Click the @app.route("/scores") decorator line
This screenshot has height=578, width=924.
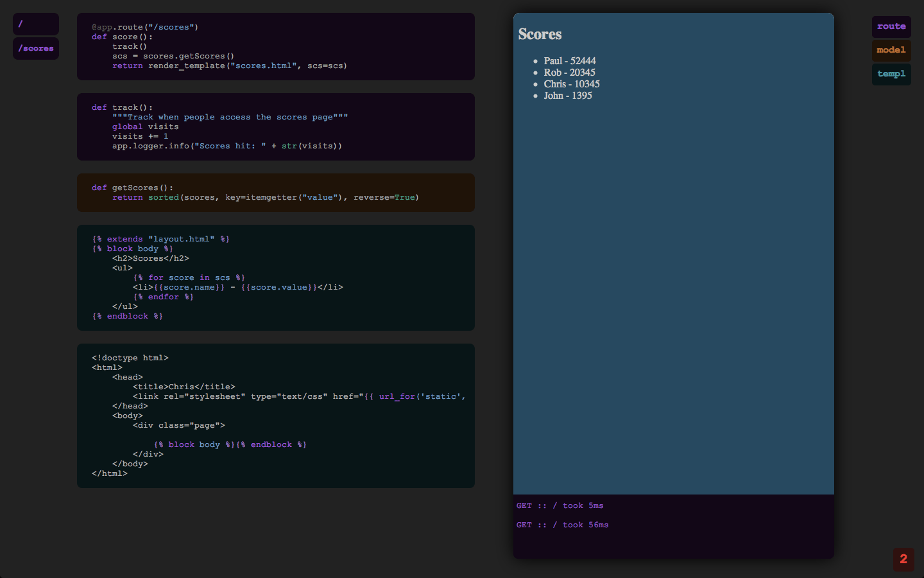(145, 27)
